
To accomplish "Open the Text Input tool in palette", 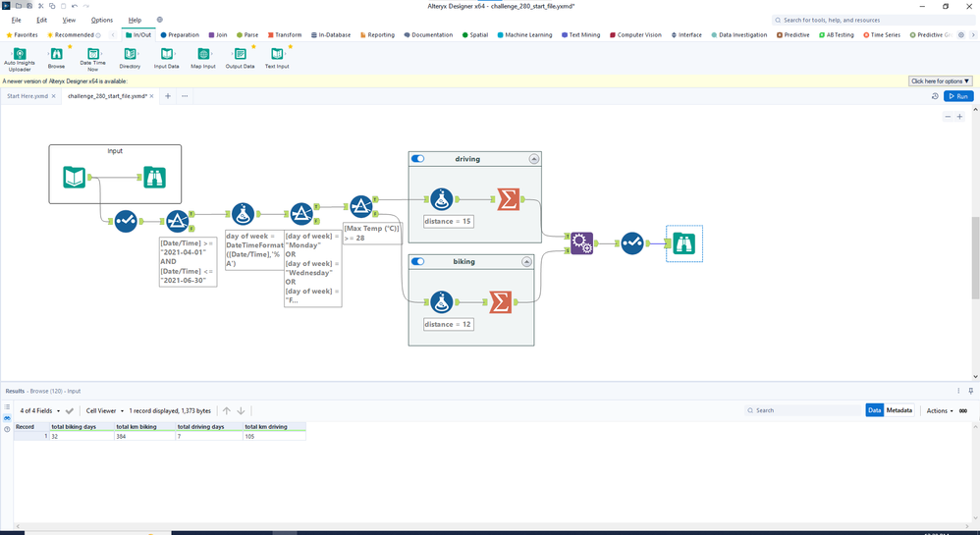I will (x=277, y=54).
